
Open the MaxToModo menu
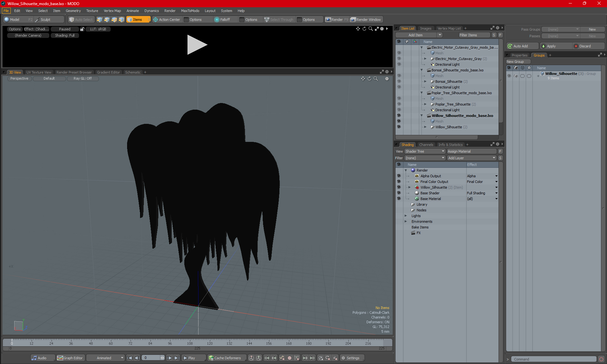(x=190, y=11)
